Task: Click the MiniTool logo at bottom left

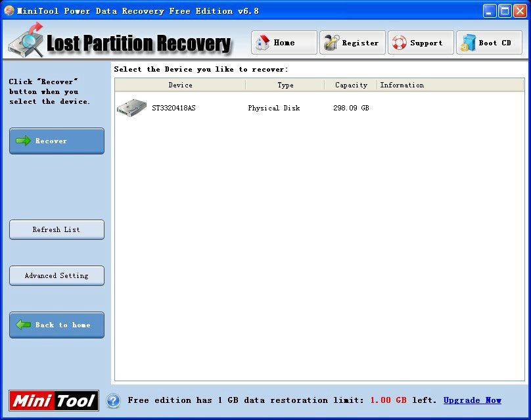Action: [54, 401]
